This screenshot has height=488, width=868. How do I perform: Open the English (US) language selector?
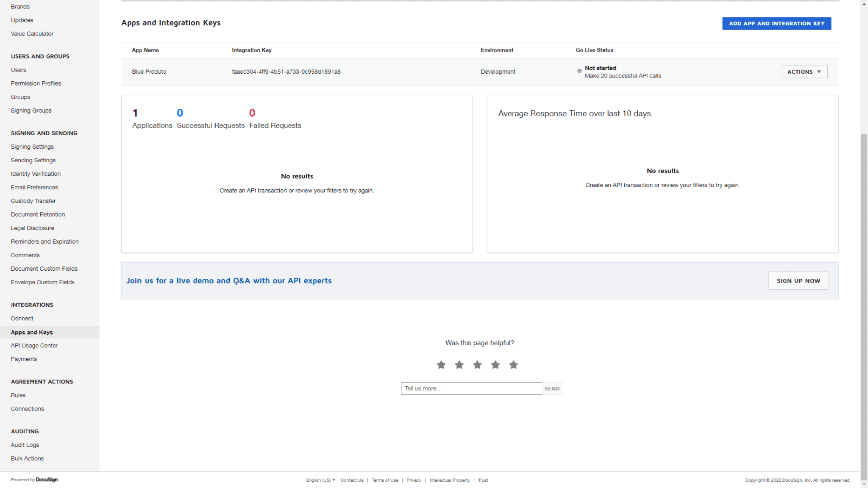(x=320, y=480)
